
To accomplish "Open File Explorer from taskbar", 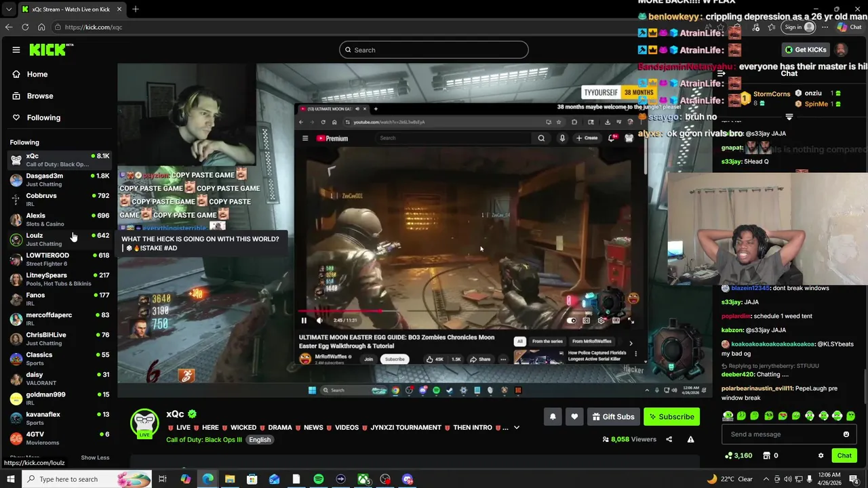I will [x=230, y=479].
